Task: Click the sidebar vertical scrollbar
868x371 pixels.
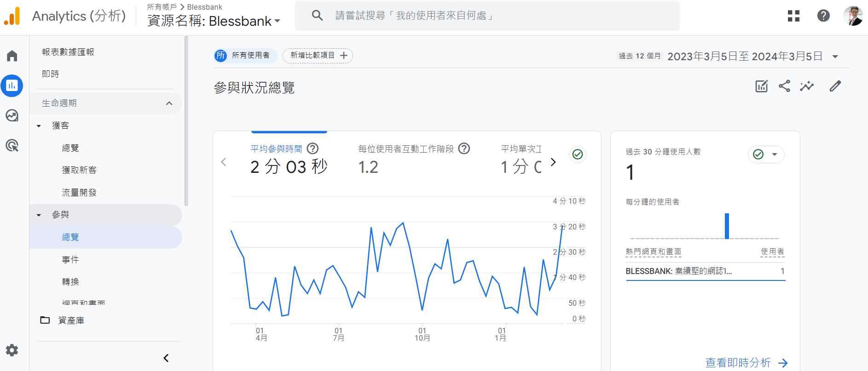Action: pos(186,121)
